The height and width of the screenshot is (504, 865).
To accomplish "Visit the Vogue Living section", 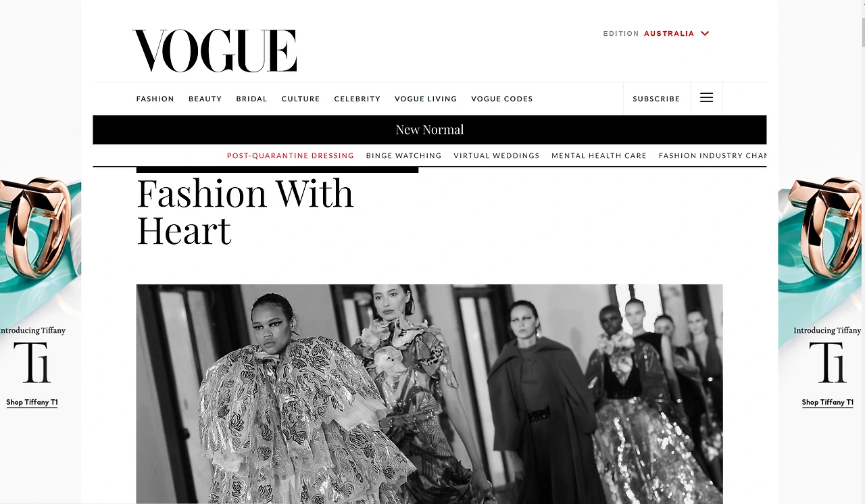I will tap(426, 99).
